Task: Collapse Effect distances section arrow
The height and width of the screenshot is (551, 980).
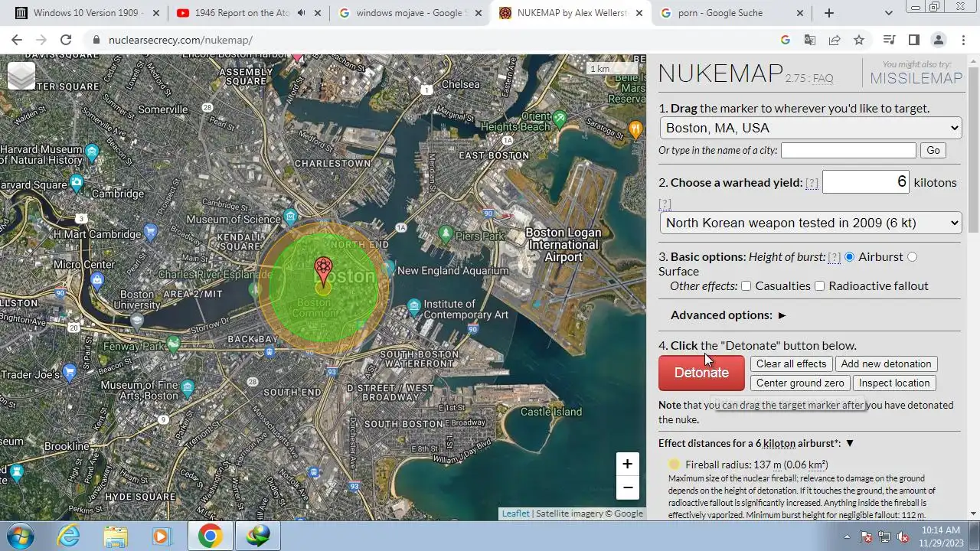Action: coord(849,444)
